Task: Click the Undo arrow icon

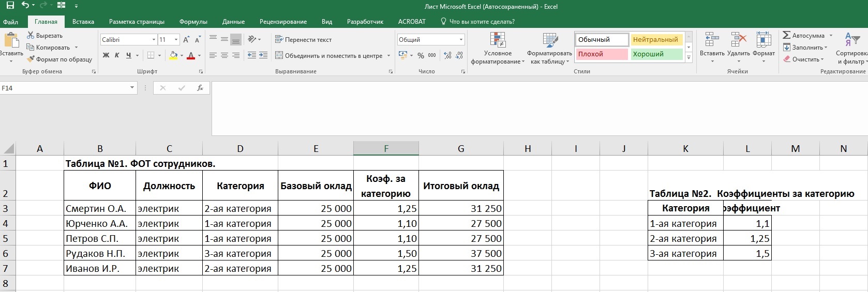Action: point(25,6)
